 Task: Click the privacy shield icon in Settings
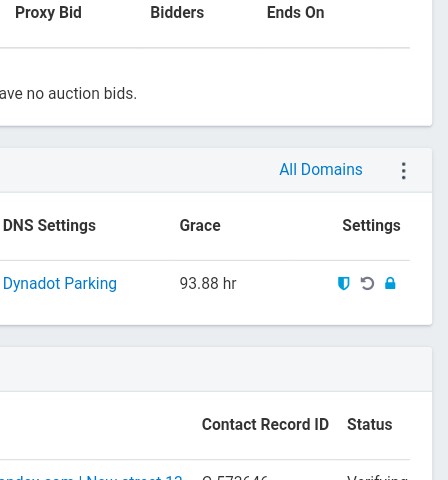pos(344,284)
